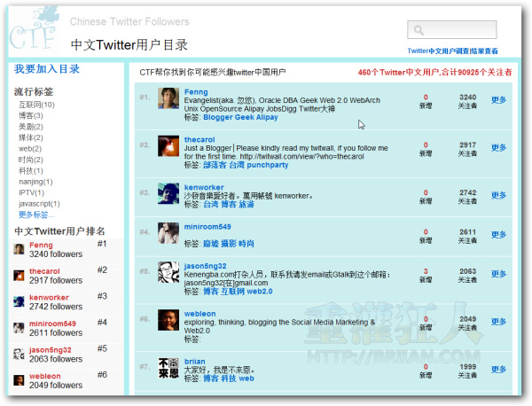Open webleon's avatar in main list
532x406 pixels.
point(168,320)
